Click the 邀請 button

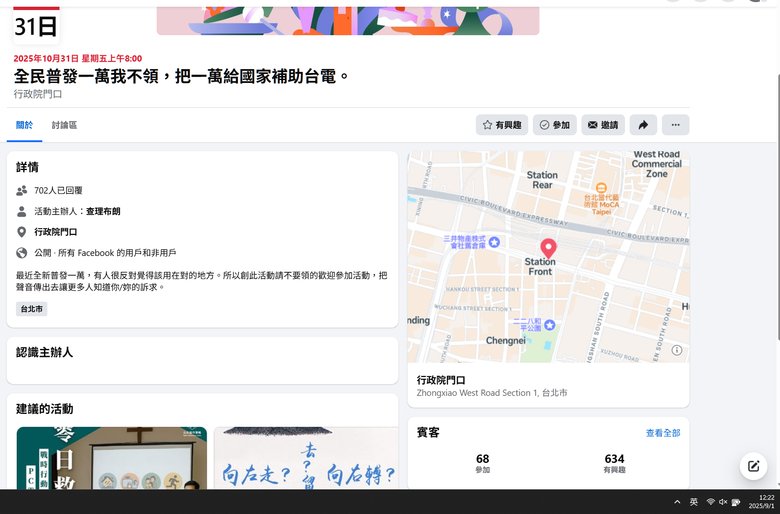click(603, 125)
